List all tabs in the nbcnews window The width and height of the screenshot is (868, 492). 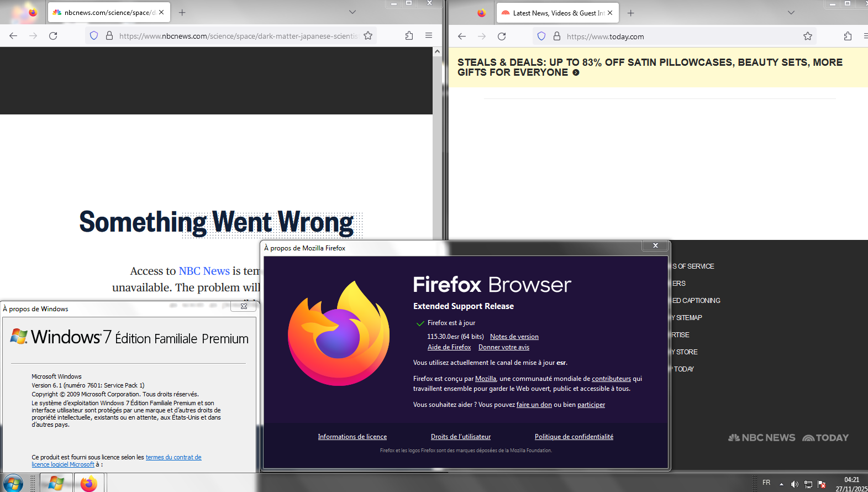353,12
